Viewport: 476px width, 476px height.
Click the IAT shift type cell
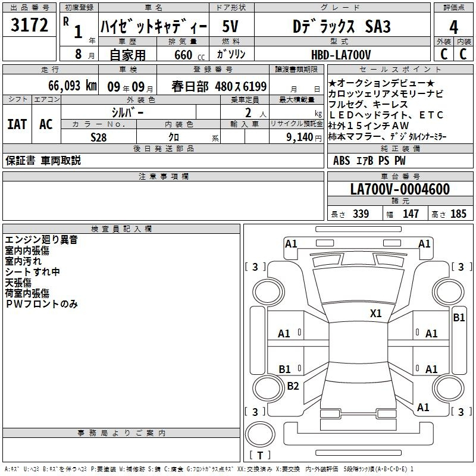(17, 124)
